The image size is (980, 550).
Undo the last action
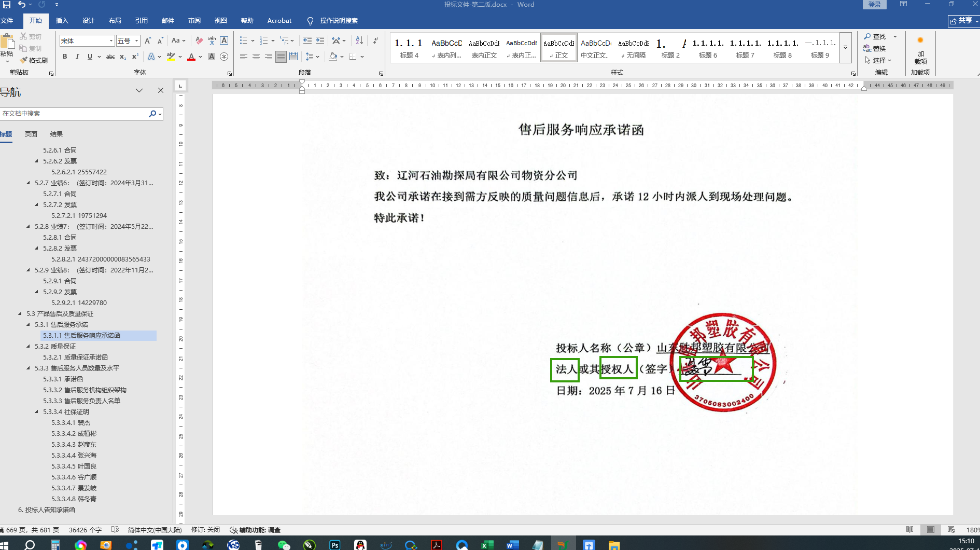[22, 5]
